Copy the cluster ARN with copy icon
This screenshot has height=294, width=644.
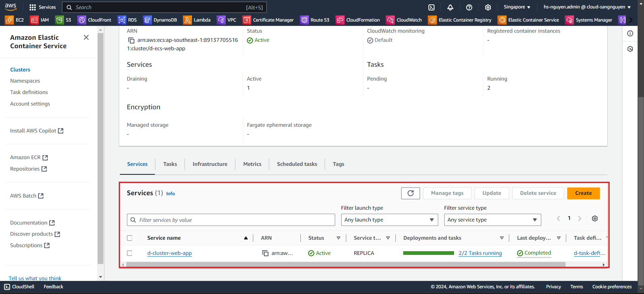point(131,40)
